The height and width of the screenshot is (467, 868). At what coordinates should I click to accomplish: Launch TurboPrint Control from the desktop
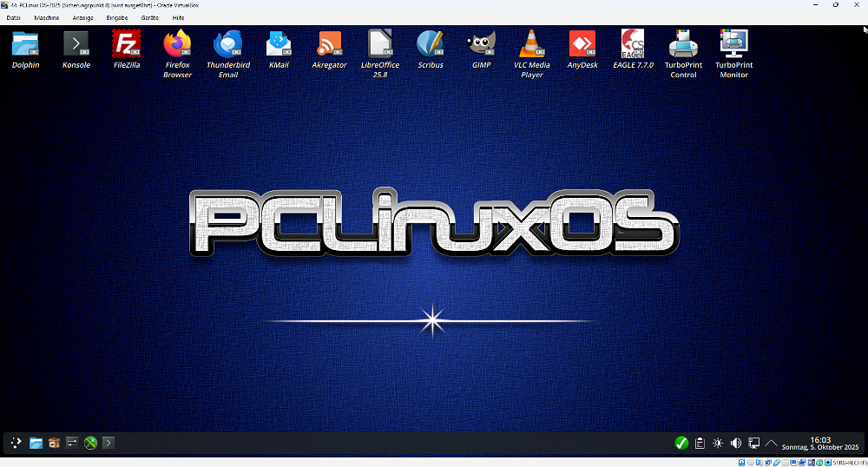[683, 43]
